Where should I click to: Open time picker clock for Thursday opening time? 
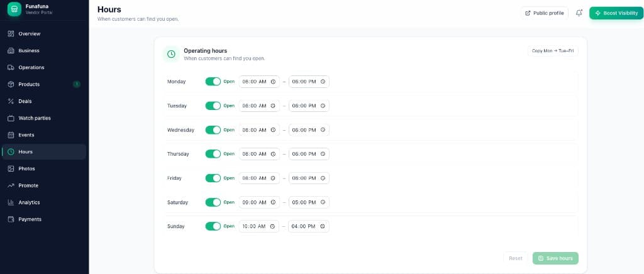[x=273, y=154]
